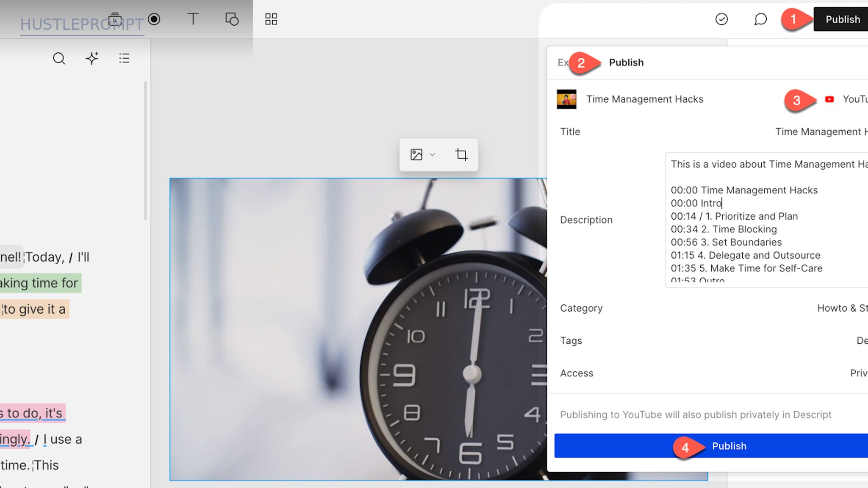The width and height of the screenshot is (868, 488).
Task: Click '00:56 3. Set Boundaries' chapter line
Action: coord(726,242)
